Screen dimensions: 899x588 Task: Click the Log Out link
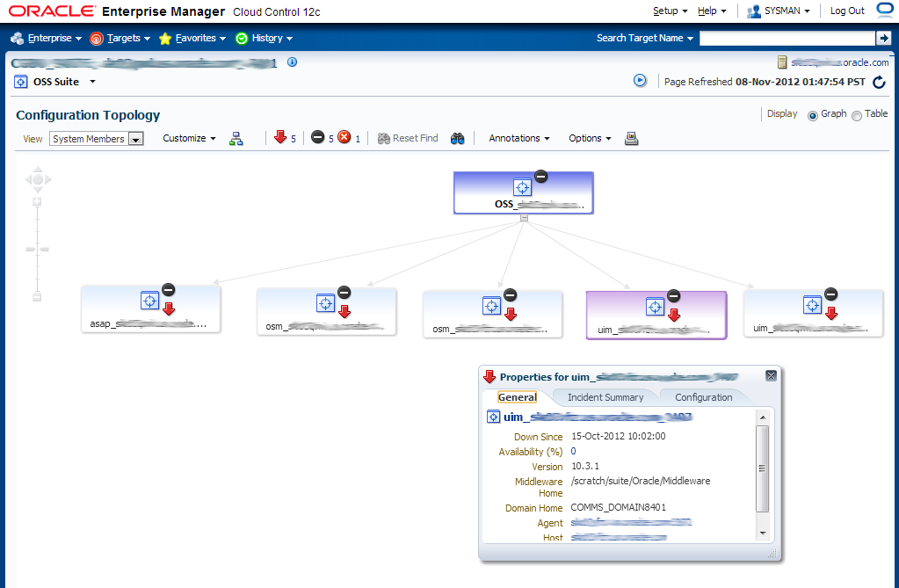click(x=847, y=11)
